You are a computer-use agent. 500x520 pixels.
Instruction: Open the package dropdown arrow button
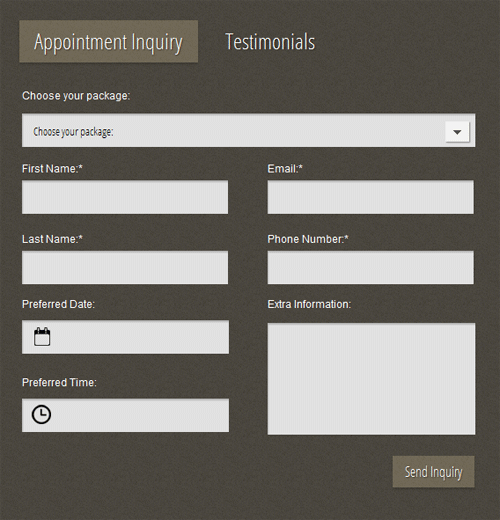coord(457,132)
